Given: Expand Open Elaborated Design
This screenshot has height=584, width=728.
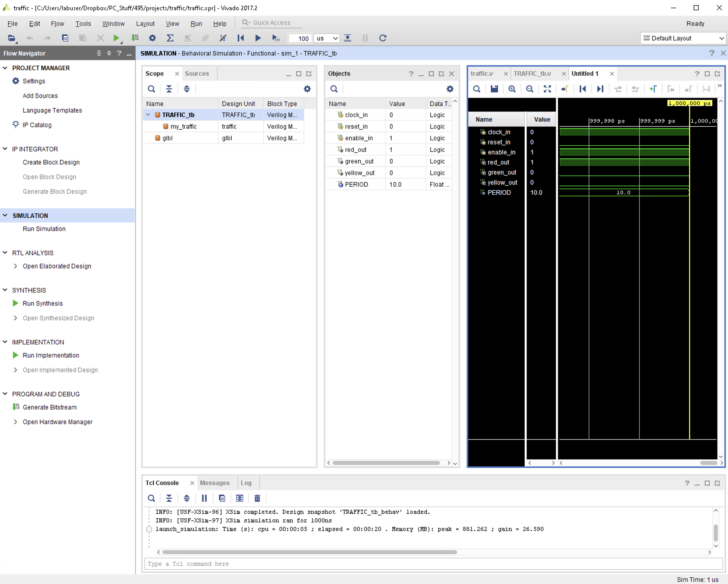Looking at the screenshot, I should [15, 266].
